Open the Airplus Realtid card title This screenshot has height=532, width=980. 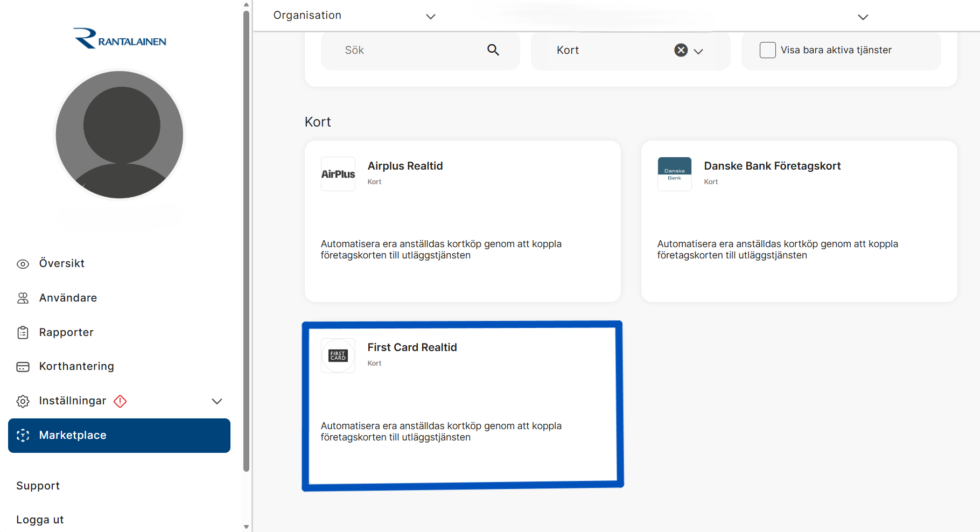click(x=405, y=166)
